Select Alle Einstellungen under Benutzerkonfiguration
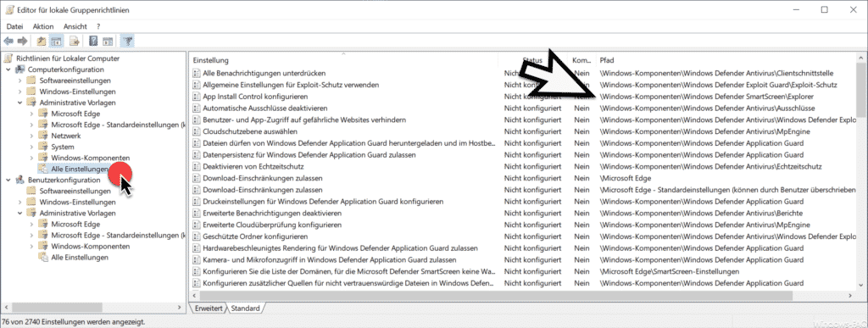868x328 pixels. pyautogui.click(x=79, y=257)
